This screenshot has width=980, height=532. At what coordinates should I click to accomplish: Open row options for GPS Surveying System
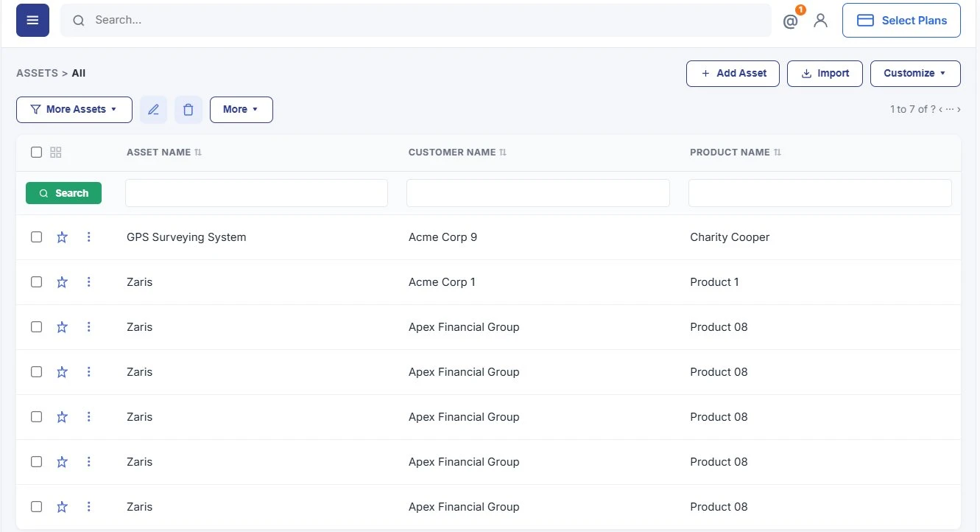tap(89, 237)
